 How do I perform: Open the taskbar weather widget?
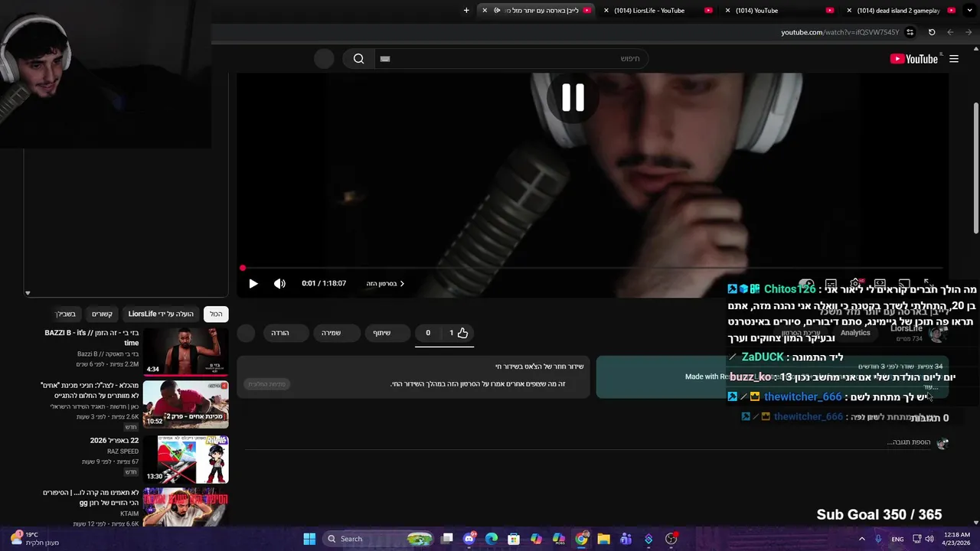[x=34, y=539]
